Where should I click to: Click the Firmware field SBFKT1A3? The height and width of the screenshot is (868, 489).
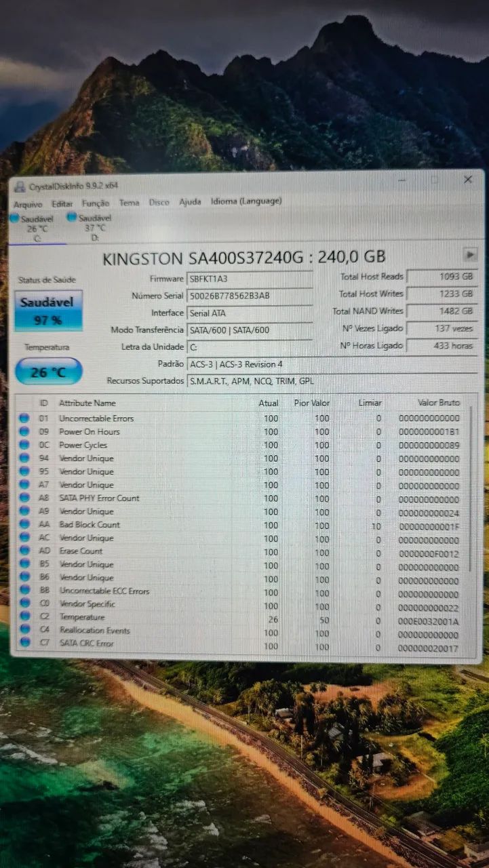tap(249, 279)
